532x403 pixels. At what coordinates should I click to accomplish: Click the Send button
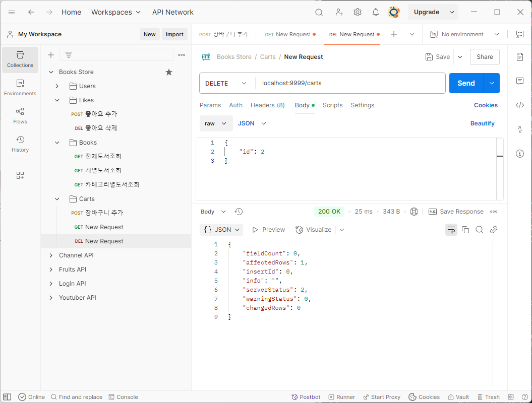(466, 83)
